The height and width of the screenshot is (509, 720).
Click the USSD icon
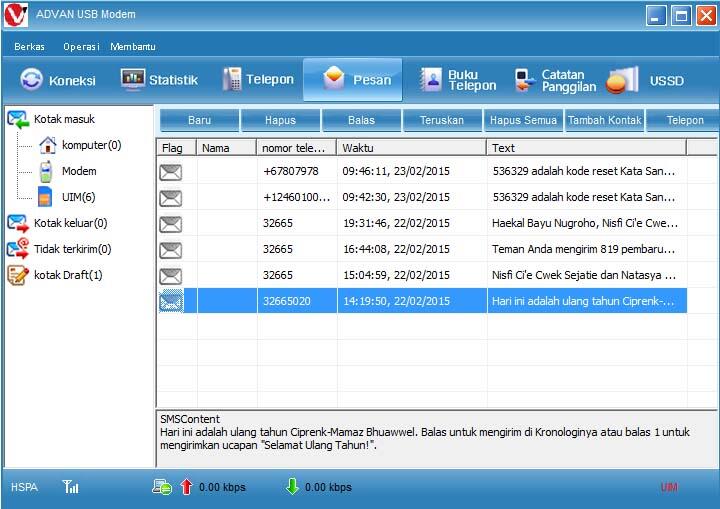pyautogui.click(x=622, y=80)
